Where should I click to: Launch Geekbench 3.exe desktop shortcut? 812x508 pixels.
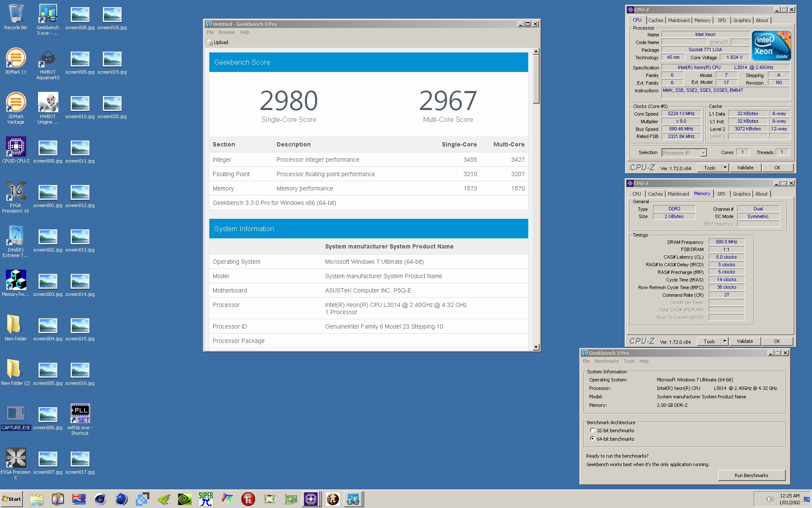point(48,20)
